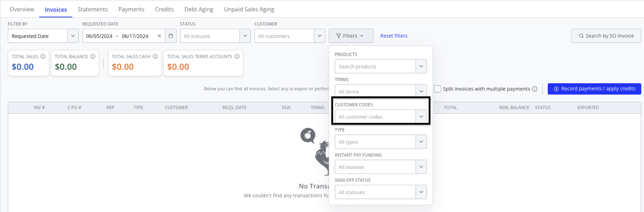This screenshot has width=644, height=212.
Task: Clear the requested date range
Action: coord(159,36)
